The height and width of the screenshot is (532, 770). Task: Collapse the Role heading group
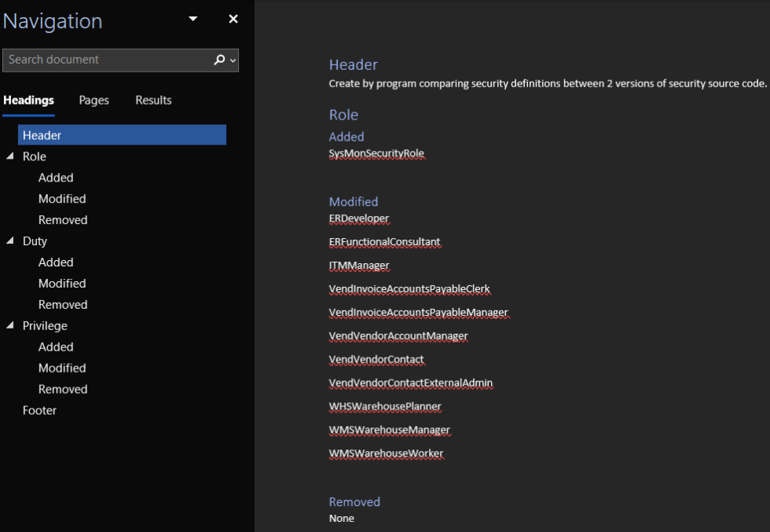click(x=9, y=156)
